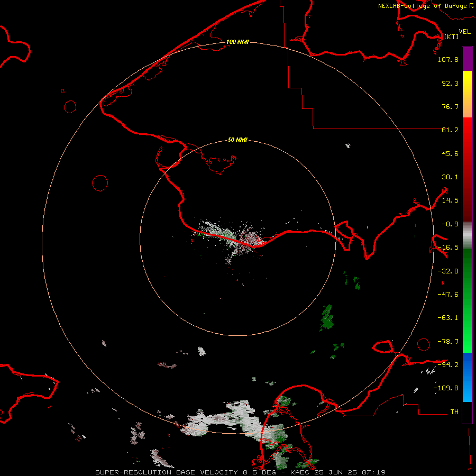Click the [KT] units label
The width and height of the screenshot is (476, 476).
(451, 36)
